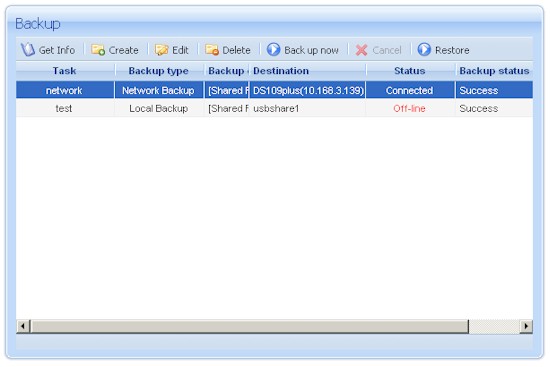Click the Get Info icon
This screenshot has width=550, height=367.
[28, 50]
